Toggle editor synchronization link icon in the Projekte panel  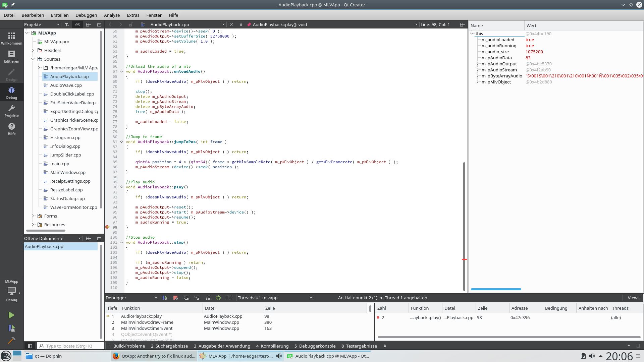click(77, 24)
